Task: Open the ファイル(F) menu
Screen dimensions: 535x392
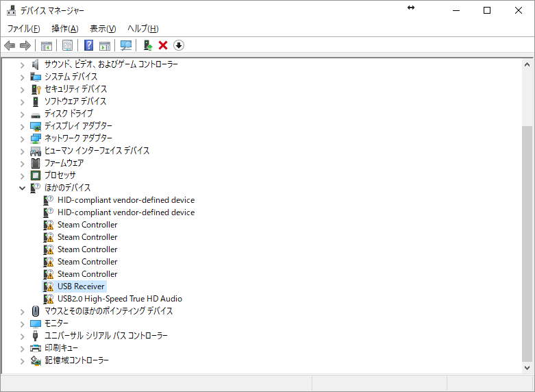Action: [23, 28]
